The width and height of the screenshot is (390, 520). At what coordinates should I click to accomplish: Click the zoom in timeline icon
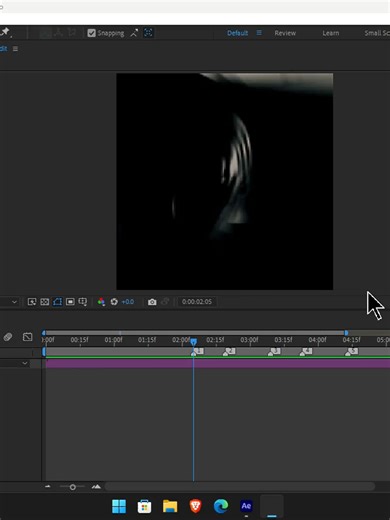[x=96, y=487]
